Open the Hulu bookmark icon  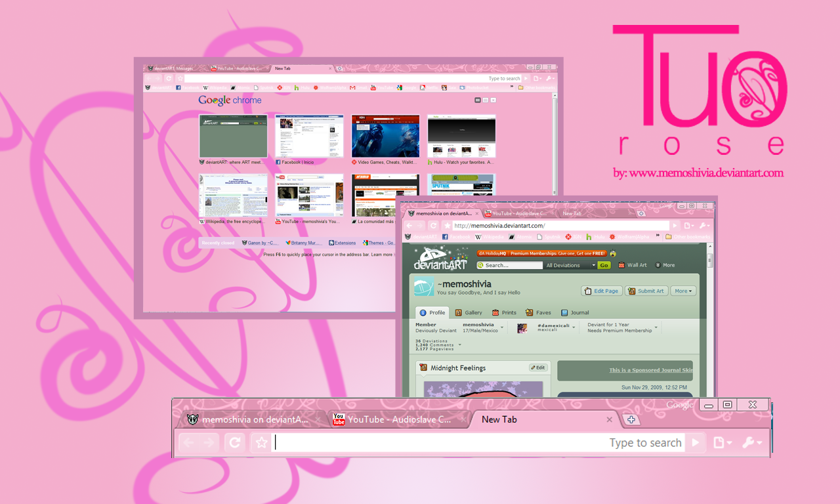coord(298,87)
